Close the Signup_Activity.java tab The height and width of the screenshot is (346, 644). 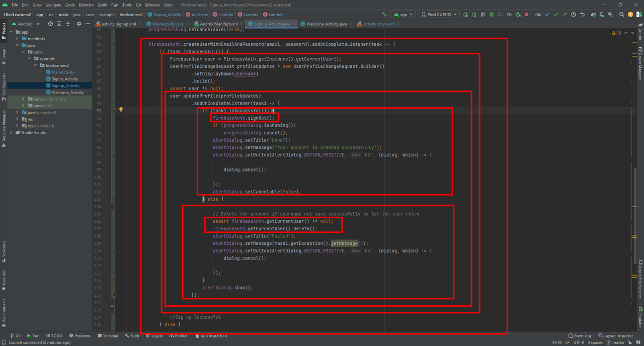pos(294,24)
